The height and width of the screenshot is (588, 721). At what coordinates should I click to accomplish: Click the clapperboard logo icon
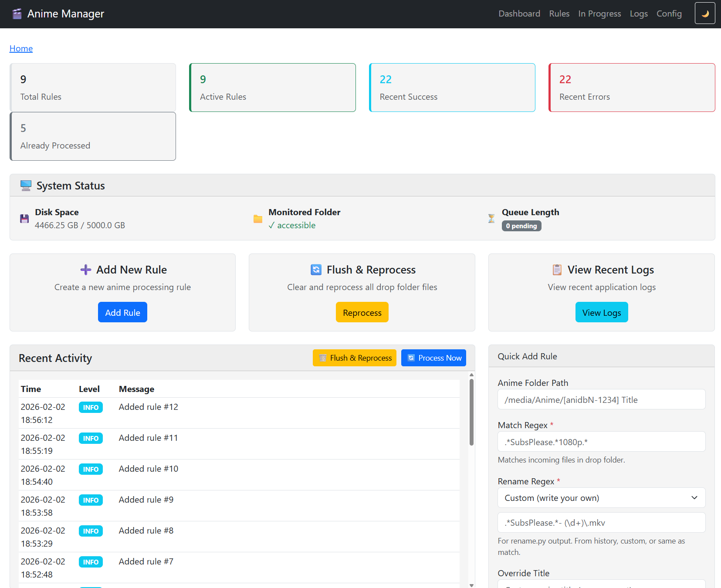17,14
